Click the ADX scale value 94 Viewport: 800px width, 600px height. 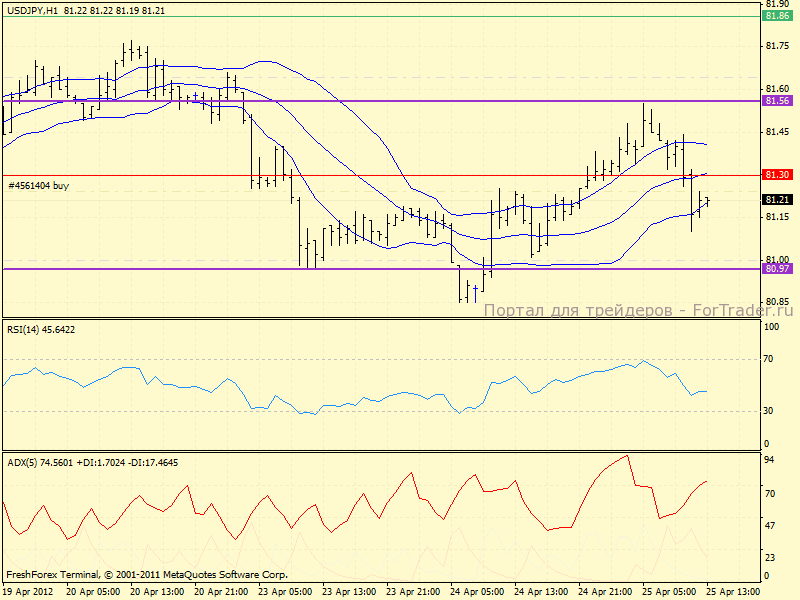[x=770, y=460]
